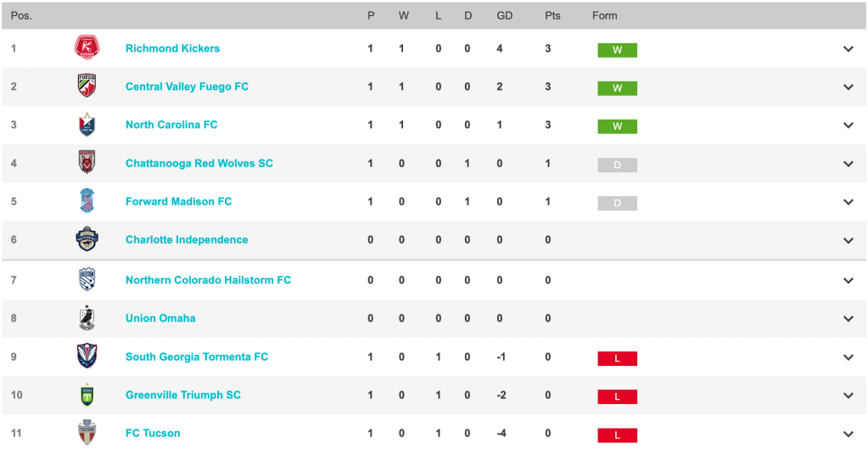Click the Richmond Kickers team crest

click(x=87, y=47)
